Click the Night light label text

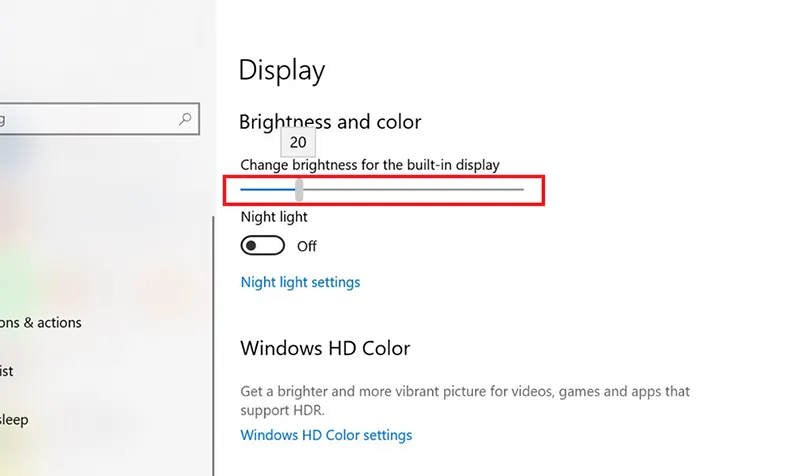pyautogui.click(x=274, y=217)
